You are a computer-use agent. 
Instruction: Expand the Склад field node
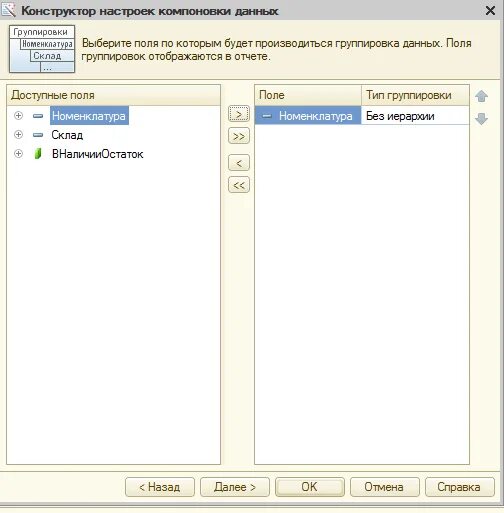tap(18, 135)
